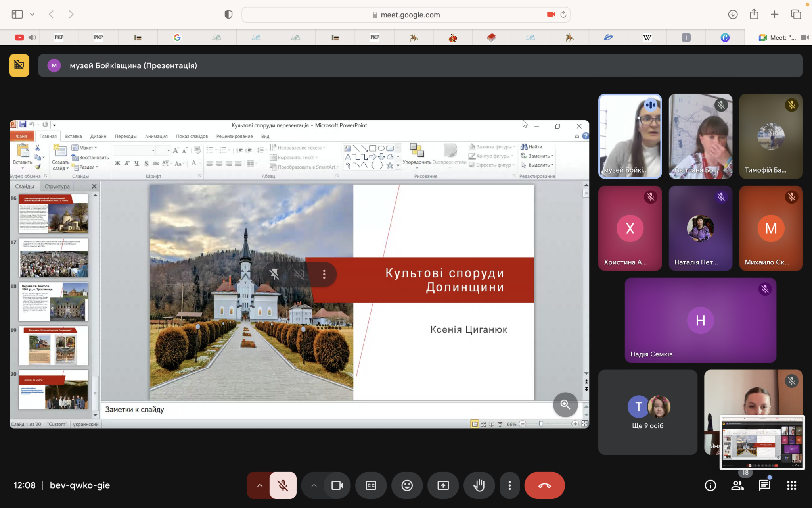The width and height of the screenshot is (812, 508).
Task: Open more options three-dot menu
Action: 509,485
